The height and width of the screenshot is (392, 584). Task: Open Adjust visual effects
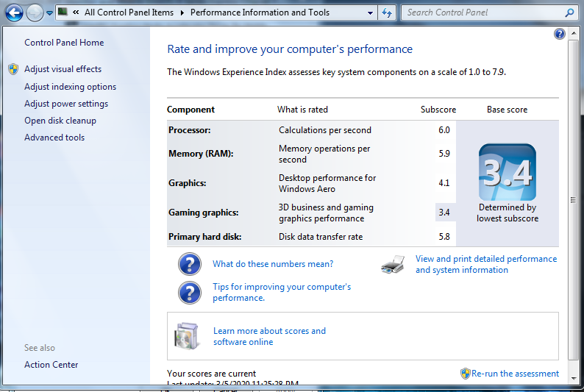coord(63,69)
